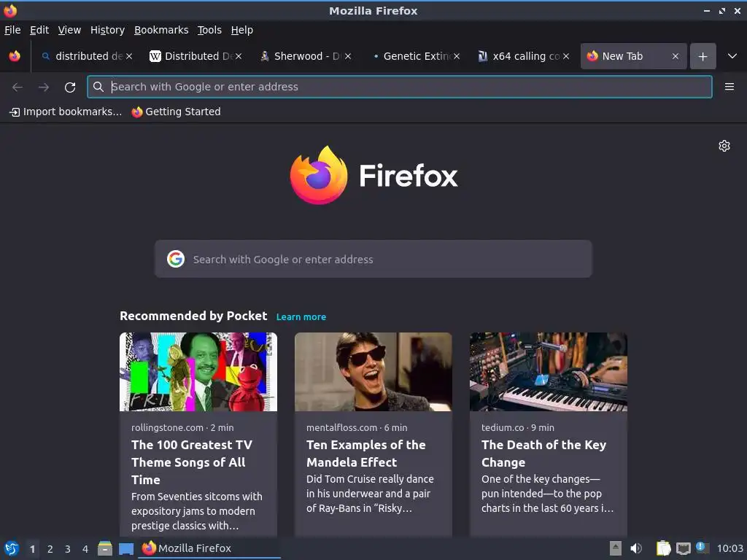Click 'rollingstone.com · 2 min' source text
The image size is (747, 560).
[182, 427]
